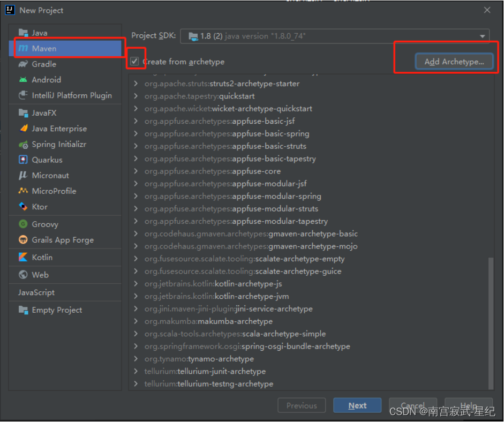Click the Help button
The image size is (504, 422).
[x=468, y=405]
